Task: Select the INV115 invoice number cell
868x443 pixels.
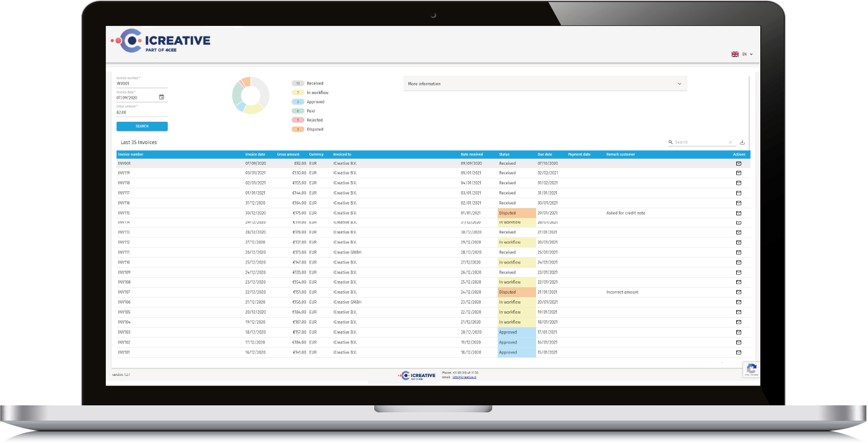Action: tap(124, 213)
